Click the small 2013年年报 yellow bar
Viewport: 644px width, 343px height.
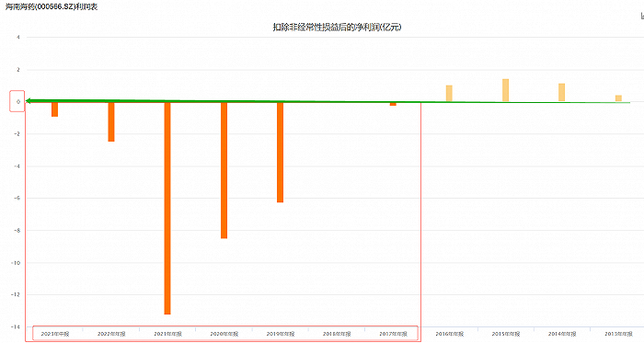(x=618, y=98)
